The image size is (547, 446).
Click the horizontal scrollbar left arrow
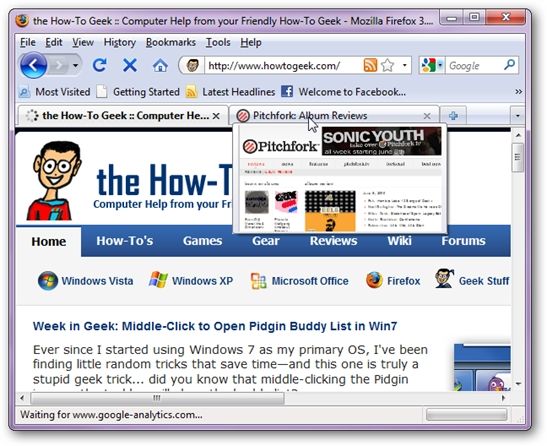point(22,398)
